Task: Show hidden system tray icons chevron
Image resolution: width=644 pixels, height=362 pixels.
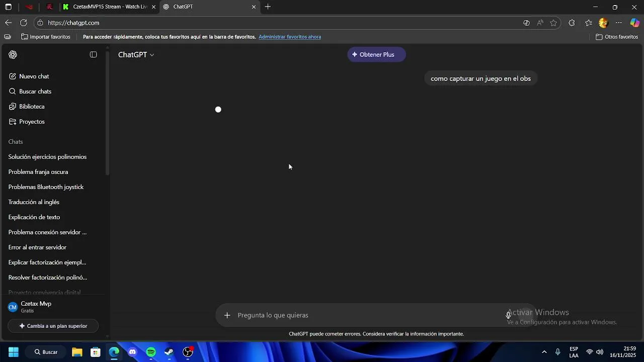Action: tap(544, 352)
